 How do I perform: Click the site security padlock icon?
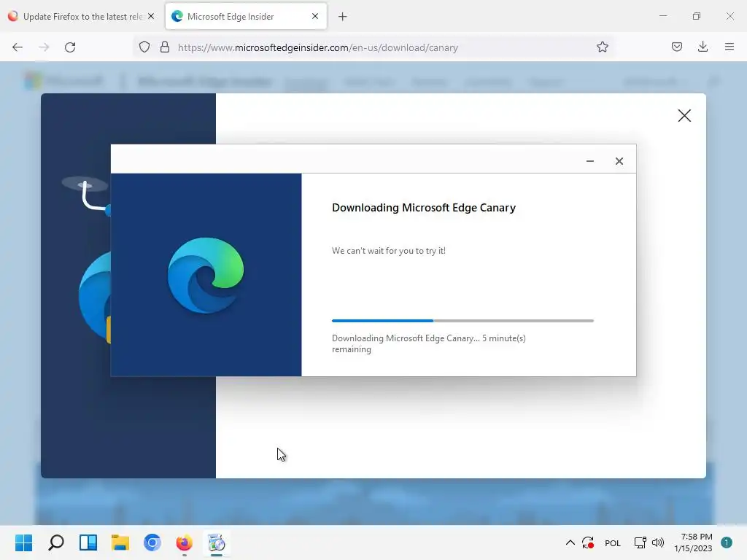165,47
